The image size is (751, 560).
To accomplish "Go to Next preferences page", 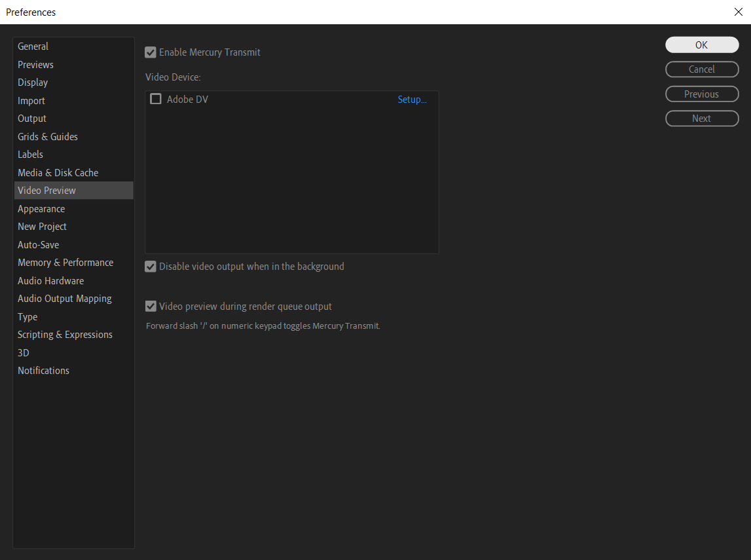I will click(x=702, y=119).
